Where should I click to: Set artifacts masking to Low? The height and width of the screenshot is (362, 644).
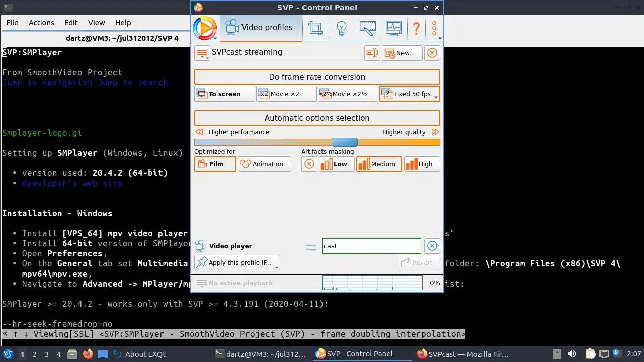point(337,164)
